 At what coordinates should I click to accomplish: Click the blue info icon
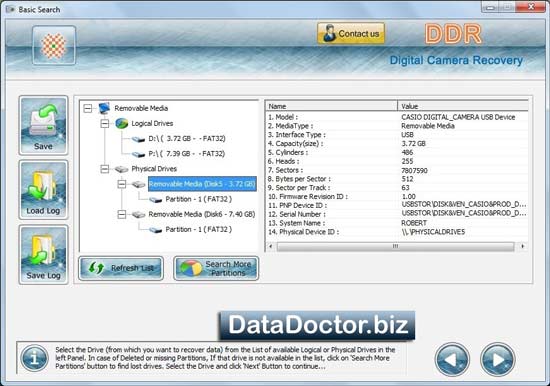coord(34,358)
